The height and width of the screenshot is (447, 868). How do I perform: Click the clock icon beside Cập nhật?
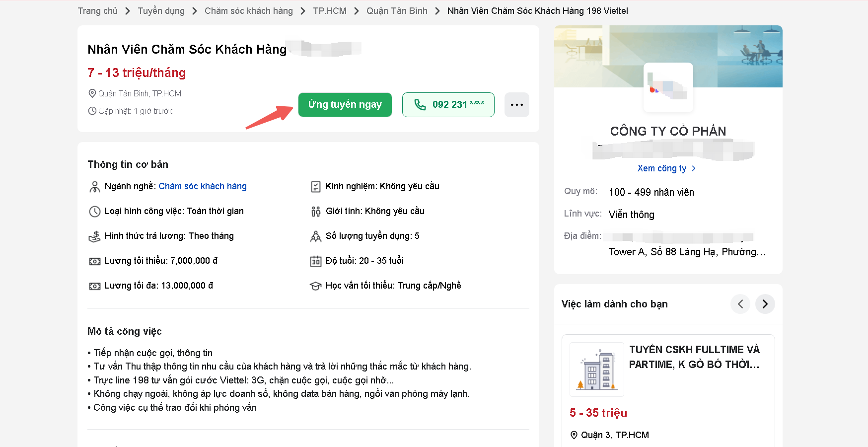point(92,111)
